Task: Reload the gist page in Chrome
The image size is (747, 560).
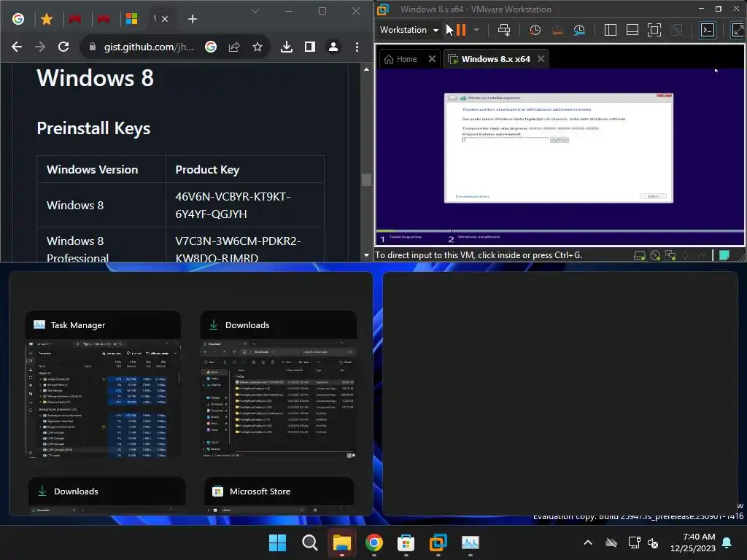Action: point(63,47)
